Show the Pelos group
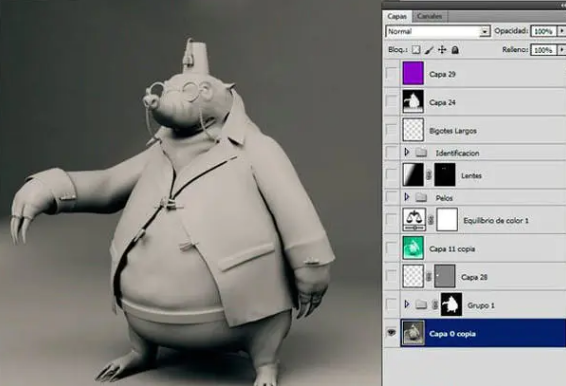 pyautogui.click(x=391, y=197)
